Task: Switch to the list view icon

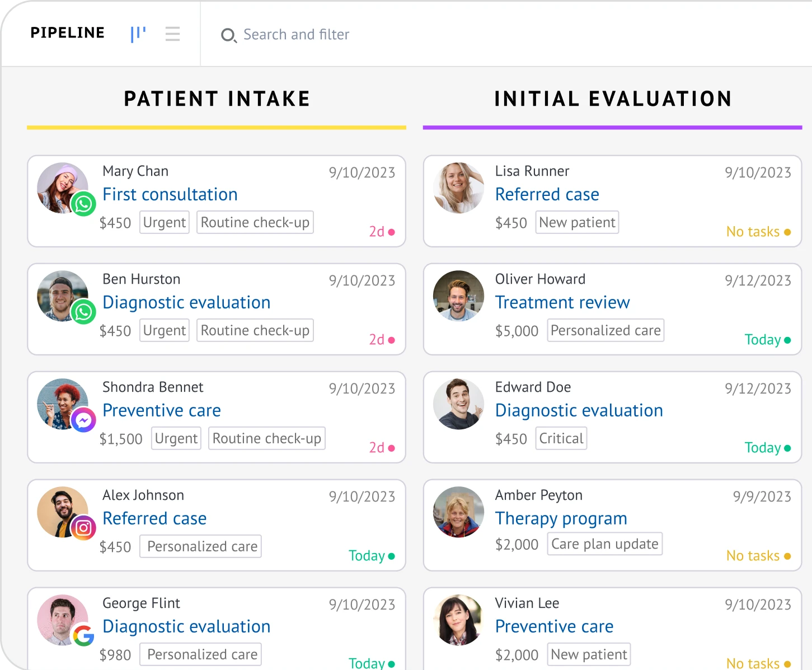Action: [172, 34]
